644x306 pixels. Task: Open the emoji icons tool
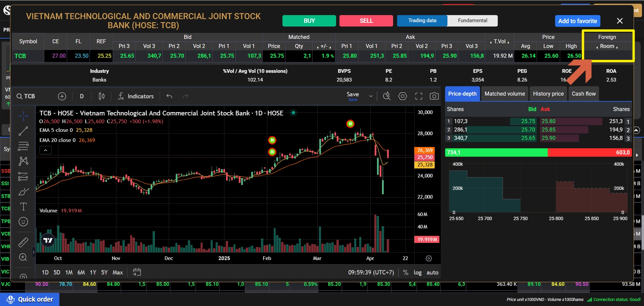tap(23, 221)
